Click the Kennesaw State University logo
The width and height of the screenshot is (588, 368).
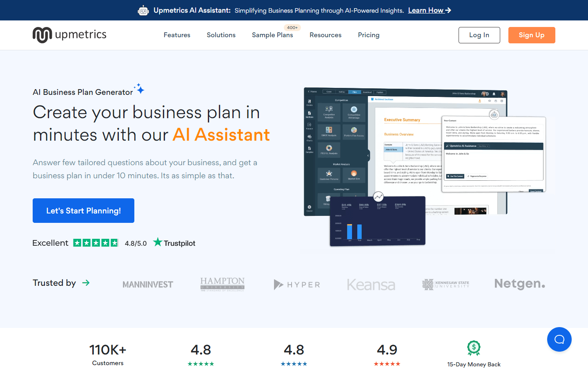point(445,284)
